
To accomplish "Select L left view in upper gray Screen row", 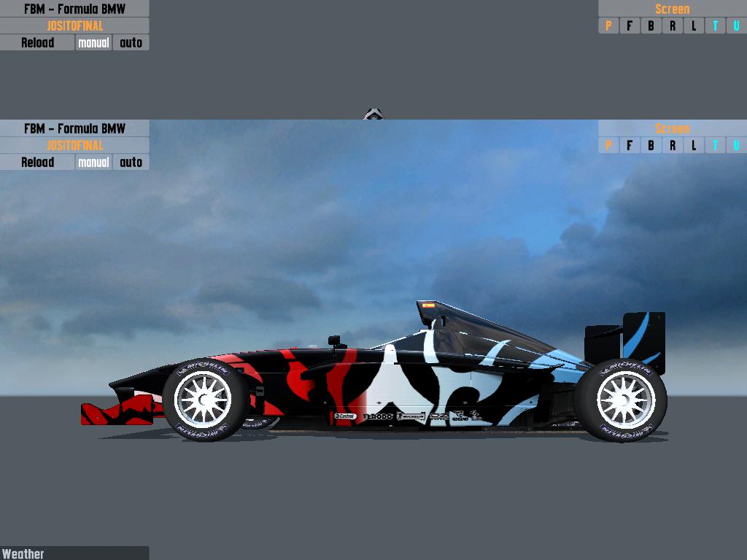I will [x=694, y=26].
